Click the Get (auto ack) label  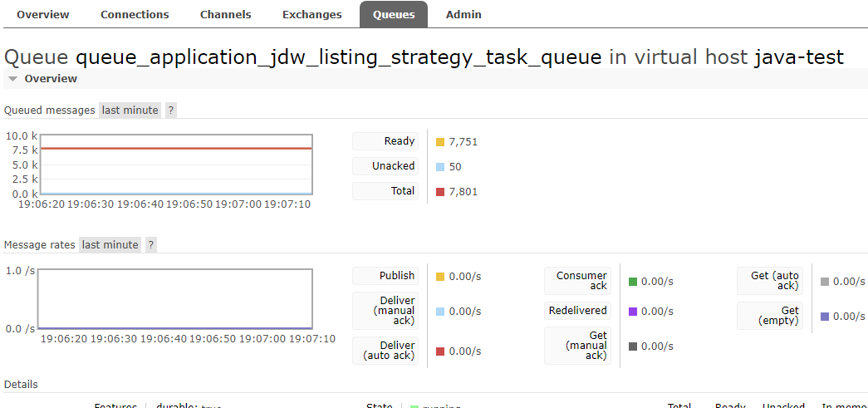point(769,281)
